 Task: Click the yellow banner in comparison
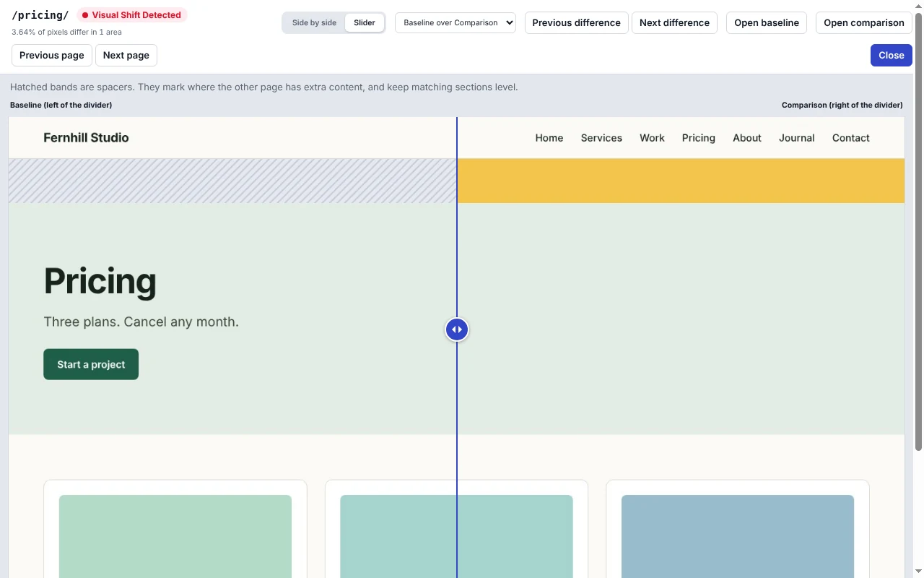[681, 181]
